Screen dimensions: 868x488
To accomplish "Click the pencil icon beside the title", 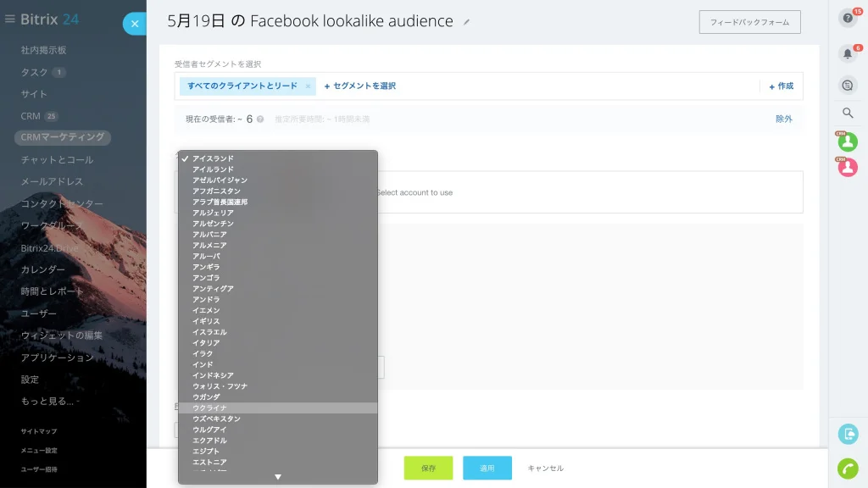I will (x=467, y=22).
